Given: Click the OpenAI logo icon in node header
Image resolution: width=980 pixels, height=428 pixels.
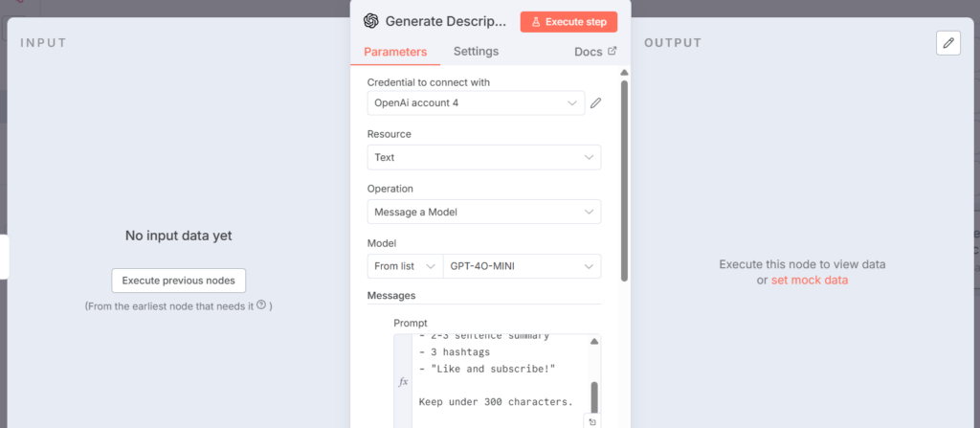Looking at the screenshot, I should click(371, 21).
